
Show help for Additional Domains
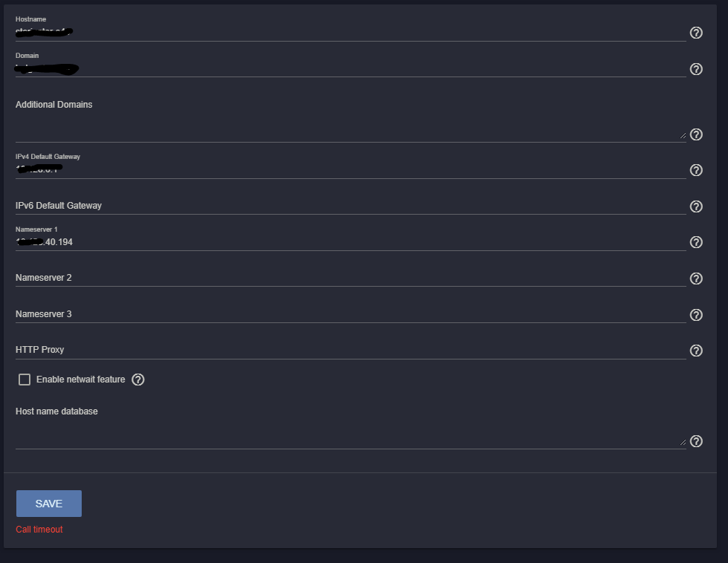(x=696, y=134)
